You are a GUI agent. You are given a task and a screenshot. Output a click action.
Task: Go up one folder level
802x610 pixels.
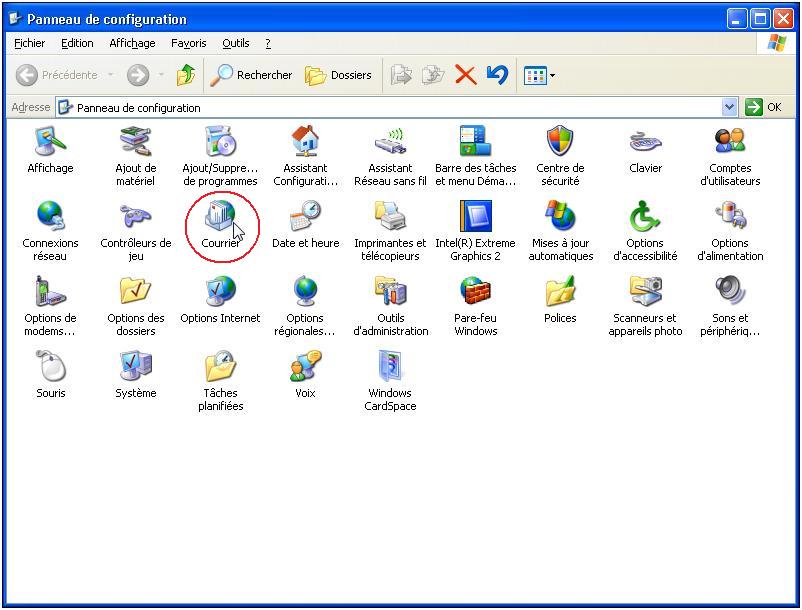click(186, 75)
